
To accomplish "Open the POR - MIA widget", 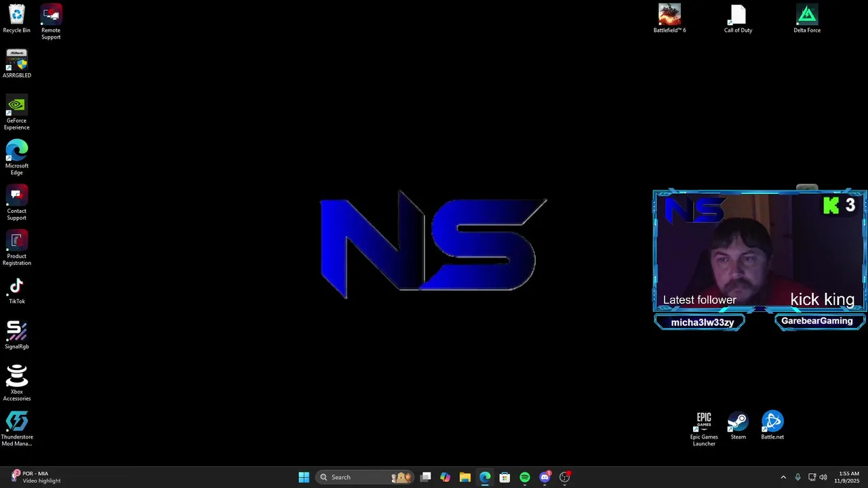I will (x=37, y=477).
